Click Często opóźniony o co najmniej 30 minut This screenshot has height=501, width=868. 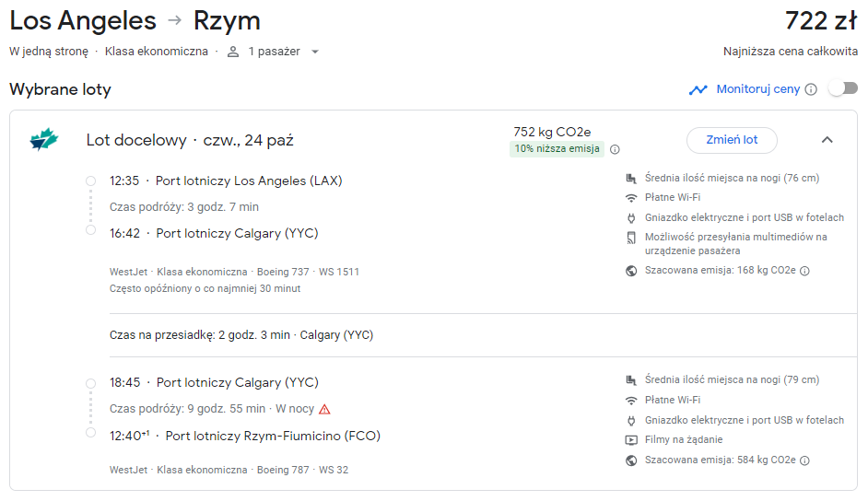(x=205, y=288)
